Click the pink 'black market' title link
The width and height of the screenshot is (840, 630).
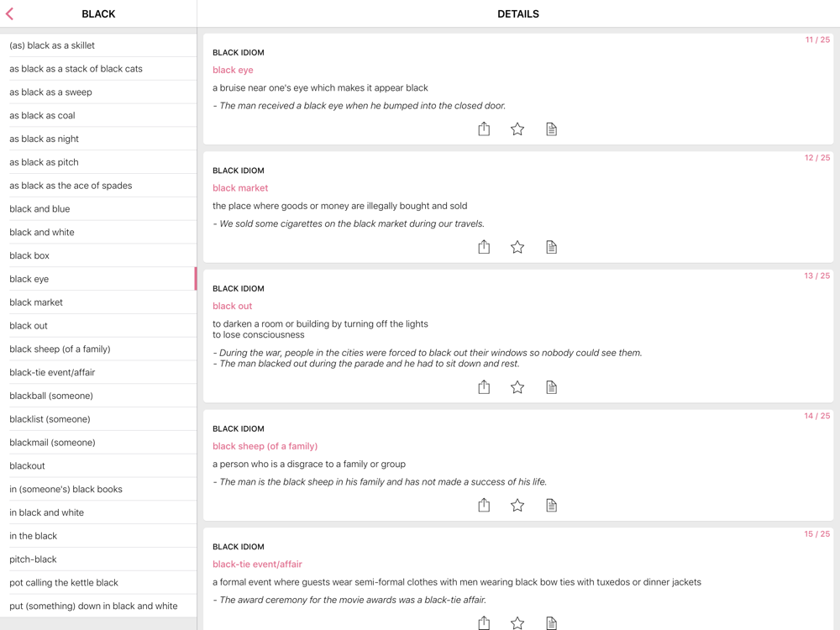click(x=240, y=188)
